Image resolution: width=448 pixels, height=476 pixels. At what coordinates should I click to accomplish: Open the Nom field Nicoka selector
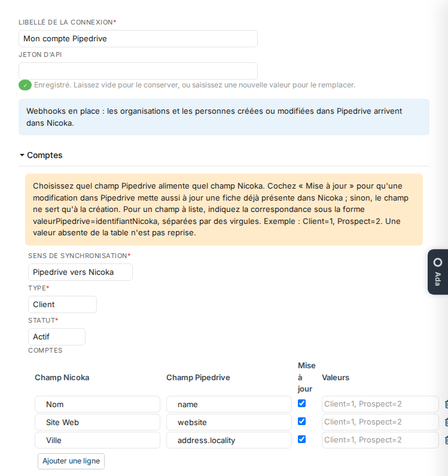(97, 404)
